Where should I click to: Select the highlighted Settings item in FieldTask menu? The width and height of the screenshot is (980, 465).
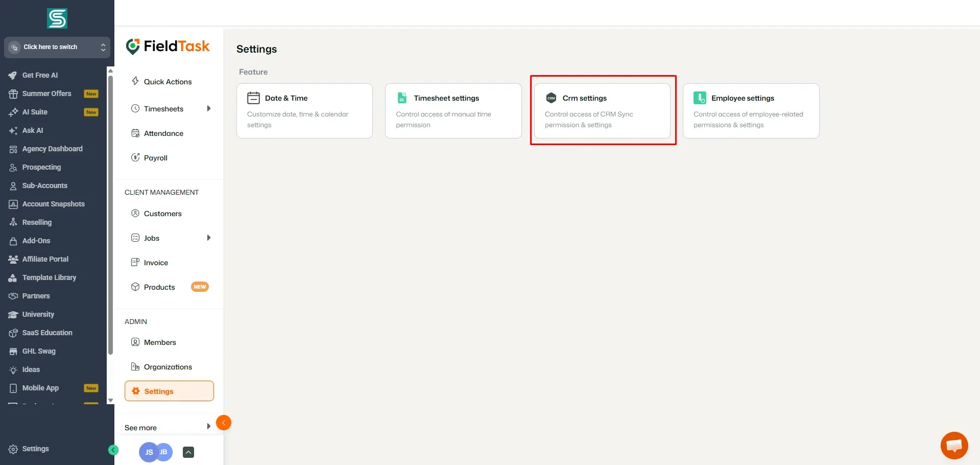169,391
